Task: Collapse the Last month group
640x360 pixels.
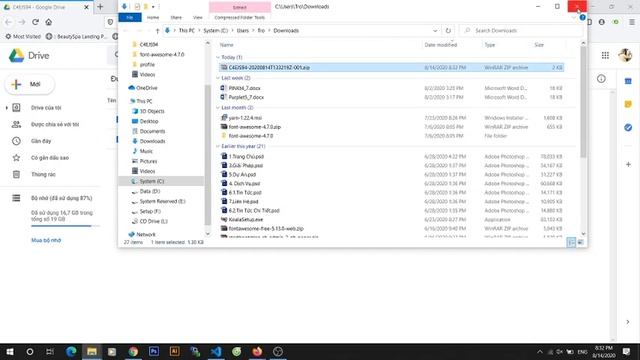Action: tap(218, 108)
